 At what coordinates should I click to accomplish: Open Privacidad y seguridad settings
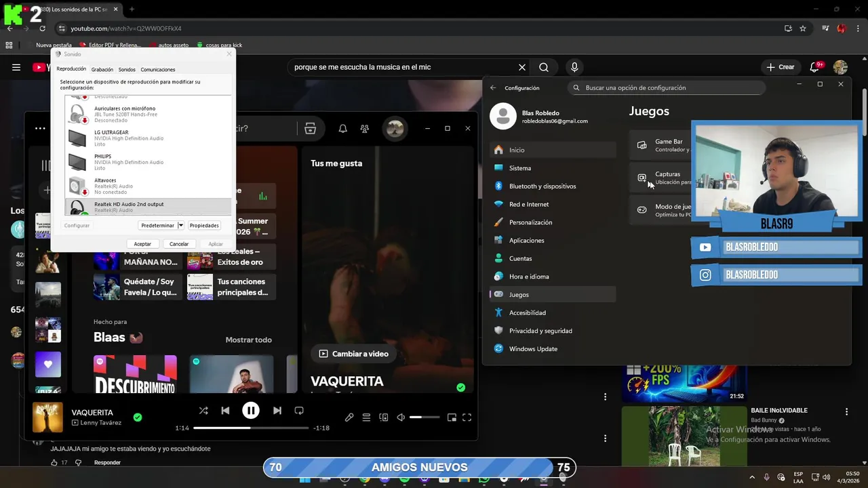(553, 331)
